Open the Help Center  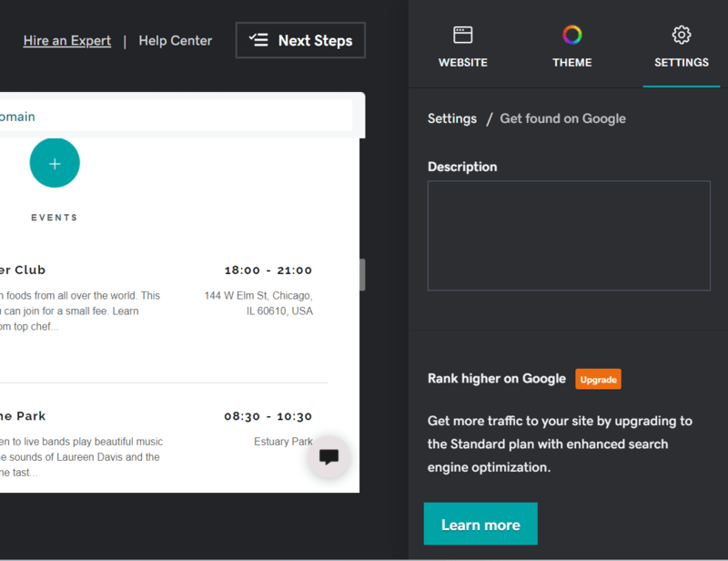(175, 41)
